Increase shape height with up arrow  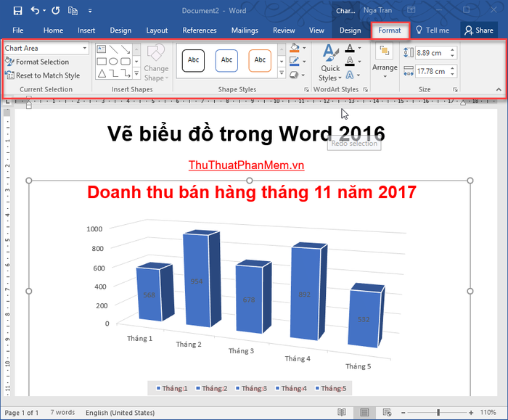click(x=452, y=49)
